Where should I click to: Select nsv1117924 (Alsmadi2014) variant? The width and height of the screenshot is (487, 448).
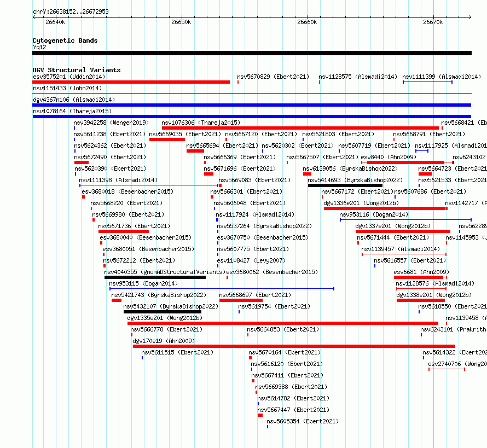click(x=255, y=214)
